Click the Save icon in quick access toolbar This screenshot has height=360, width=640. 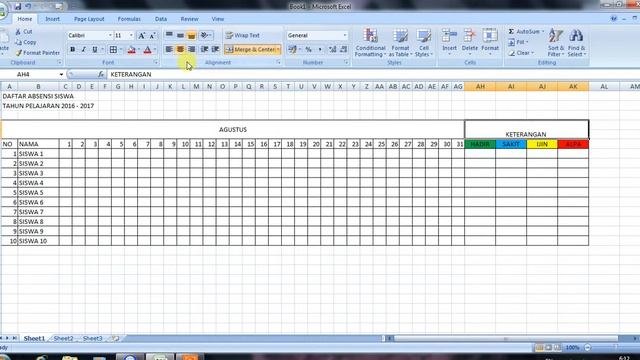(x=18, y=6)
